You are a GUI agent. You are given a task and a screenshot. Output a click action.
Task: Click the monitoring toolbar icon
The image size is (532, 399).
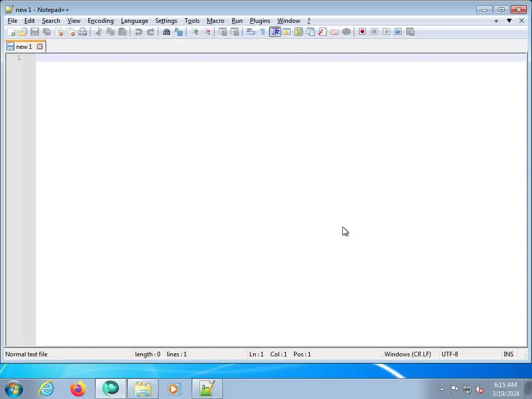coord(347,32)
